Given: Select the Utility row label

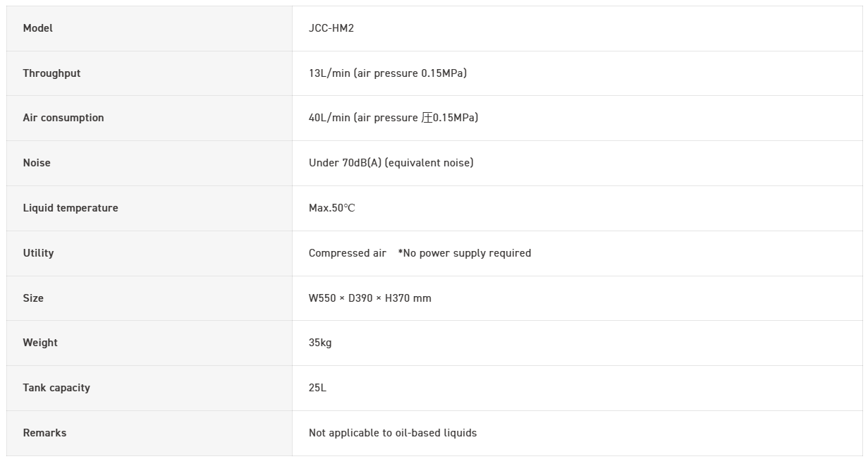Looking at the screenshot, I should (38, 253).
